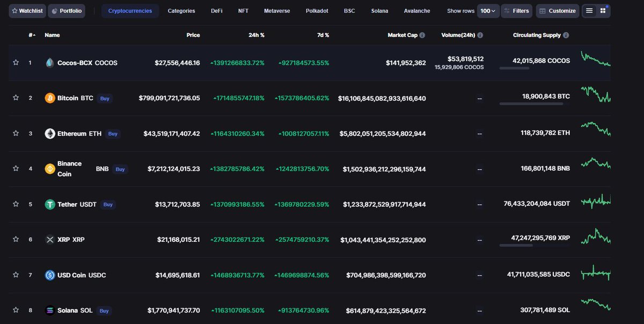644x324 pixels.
Task: Click Bitcoin circulating supply progress bar
Action: [x=535, y=104]
